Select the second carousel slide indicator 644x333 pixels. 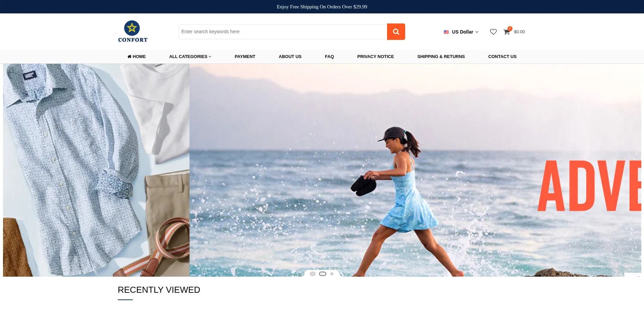point(323,274)
